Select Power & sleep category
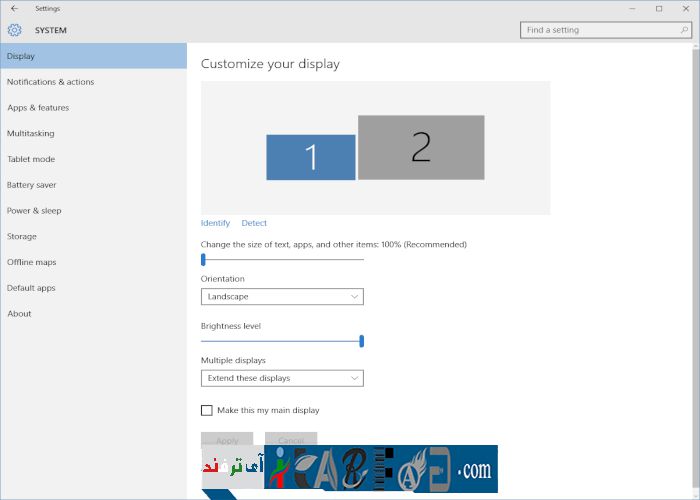 [34, 211]
